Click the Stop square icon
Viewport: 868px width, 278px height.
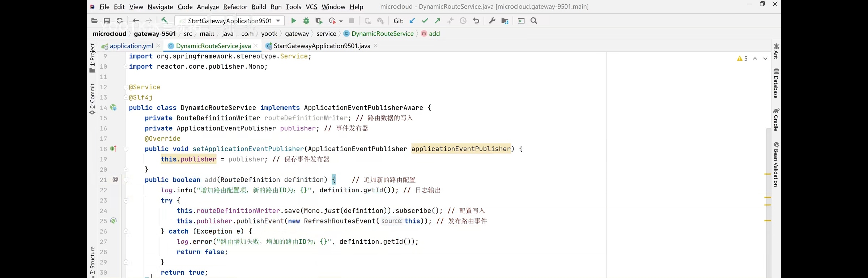coord(352,21)
